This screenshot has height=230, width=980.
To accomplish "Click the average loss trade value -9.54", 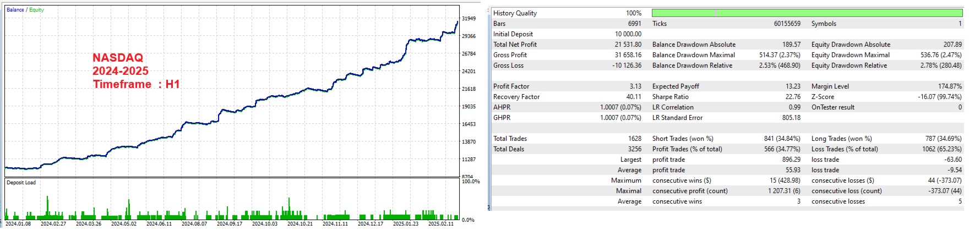I will click(x=955, y=170).
